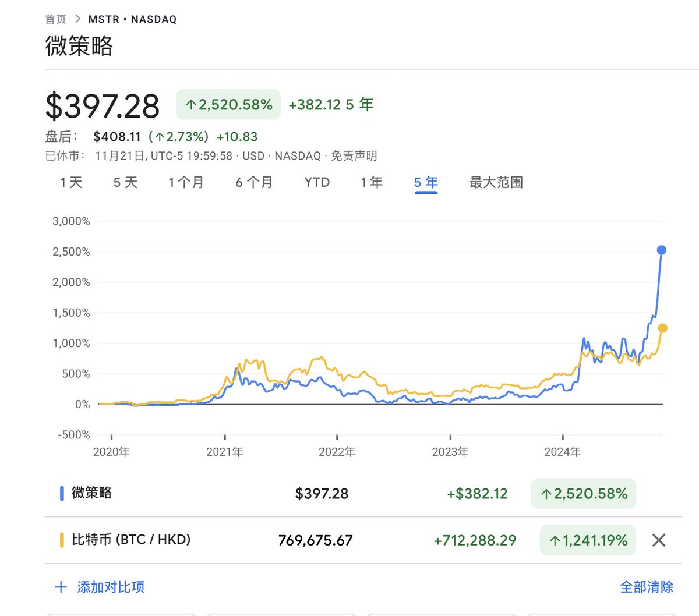Image resolution: width=699 pixels, height=616 pixels.
Task: Select the 6 个月 range tab
Action: 253,182
